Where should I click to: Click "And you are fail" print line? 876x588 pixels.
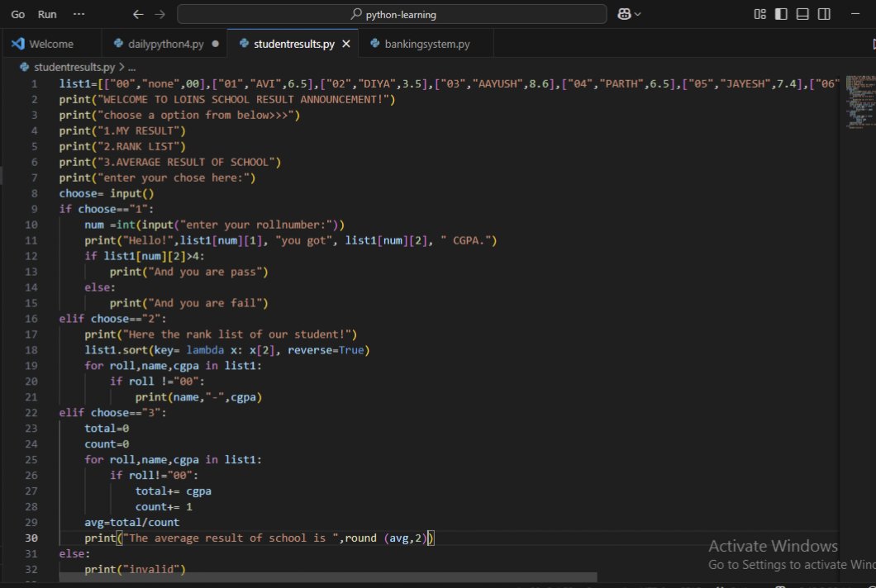tap(188, 302)
